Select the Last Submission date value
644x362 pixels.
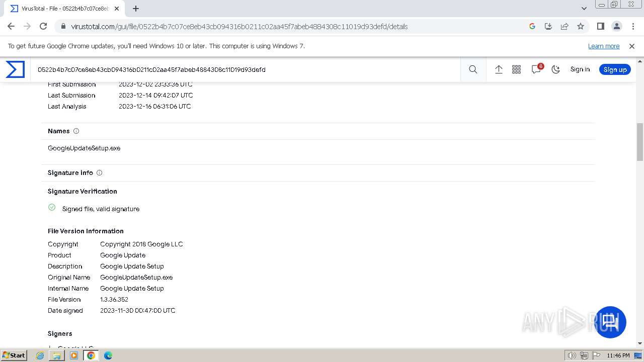tap(156, 95)
